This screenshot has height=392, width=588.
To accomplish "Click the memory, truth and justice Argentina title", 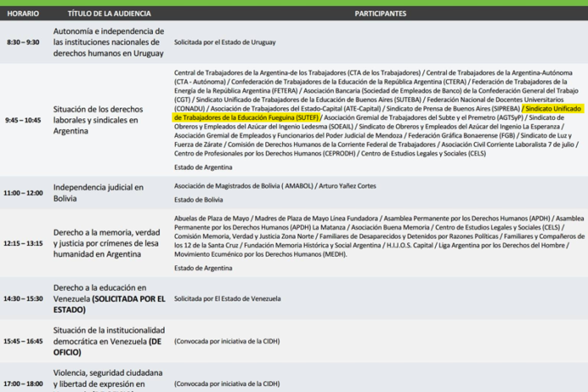I will click(x=106, y=242).
